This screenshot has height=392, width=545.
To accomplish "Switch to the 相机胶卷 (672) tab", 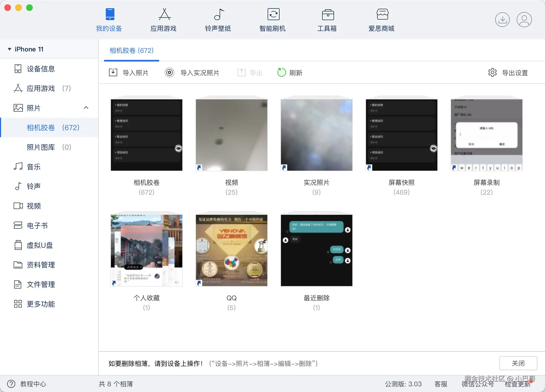I will point(131,51).
